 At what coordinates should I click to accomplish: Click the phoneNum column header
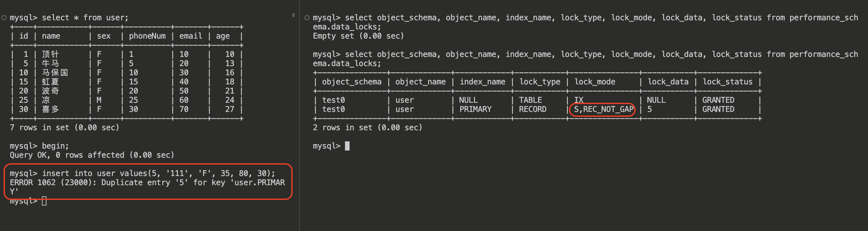click(147, 36)
